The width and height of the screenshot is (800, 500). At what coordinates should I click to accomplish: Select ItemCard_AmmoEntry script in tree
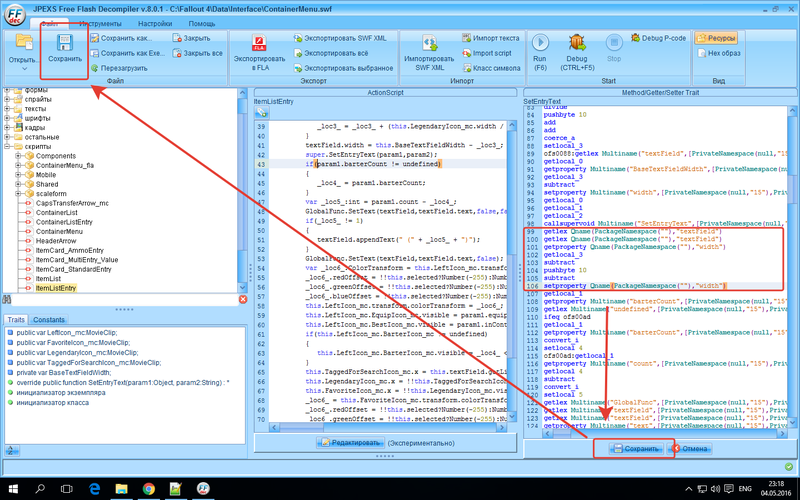click(69, 251)
